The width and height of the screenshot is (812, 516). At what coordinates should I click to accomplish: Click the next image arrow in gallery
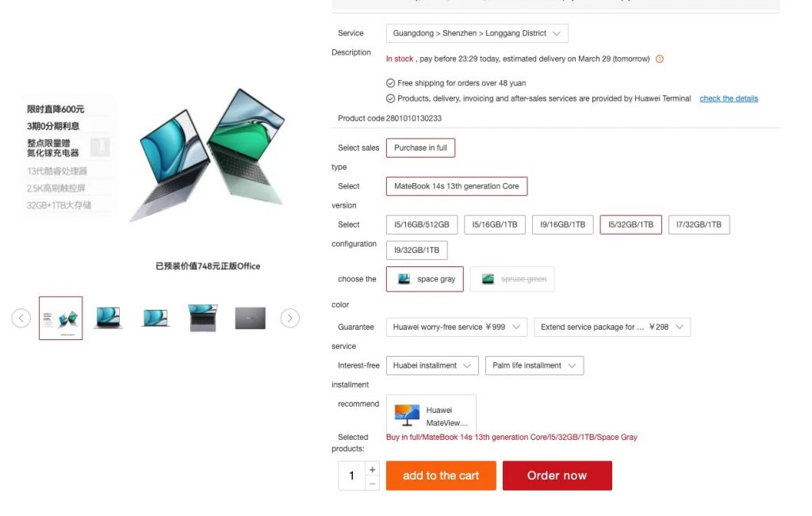pyautogui.click(x=290, y=318)
